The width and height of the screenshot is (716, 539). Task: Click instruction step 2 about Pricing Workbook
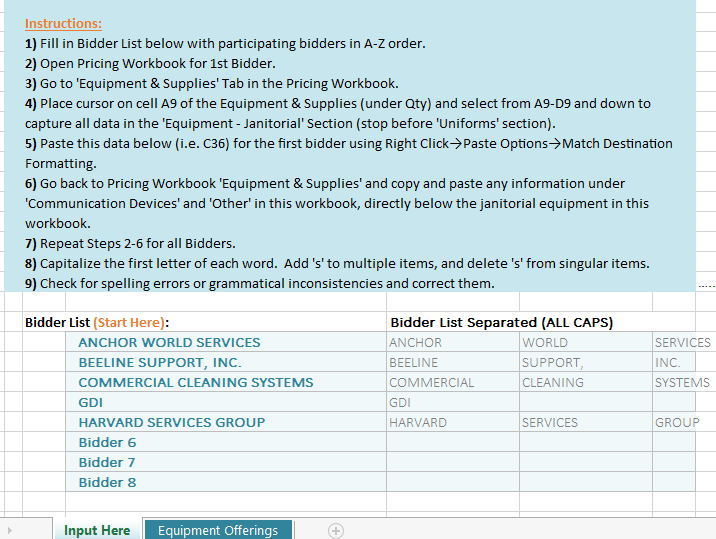coord(150,63)
